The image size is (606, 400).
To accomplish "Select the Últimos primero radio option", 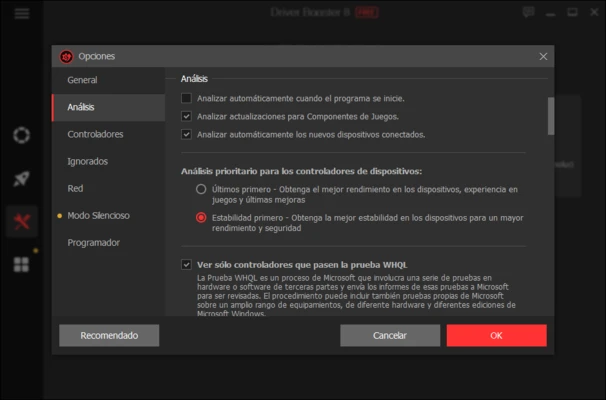I will [201, 189].
